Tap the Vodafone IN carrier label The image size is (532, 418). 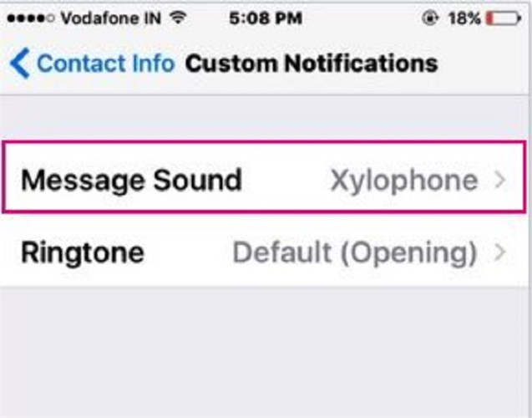[110, 18]
